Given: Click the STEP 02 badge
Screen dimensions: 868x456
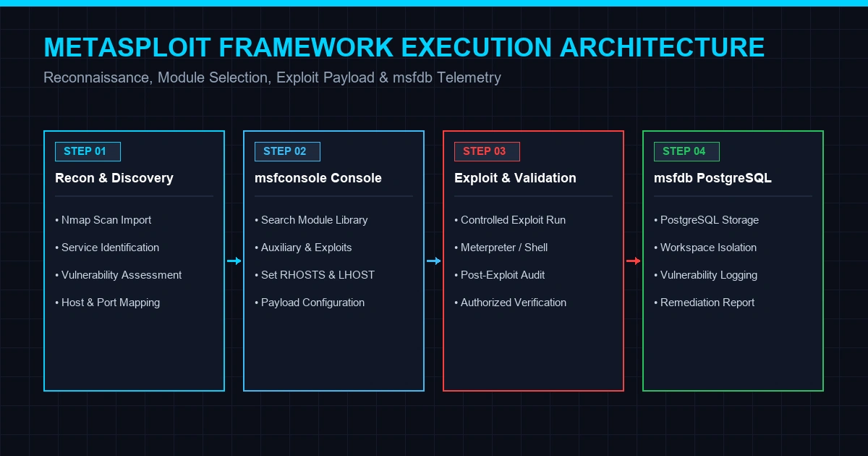Looking at the screenshot, I should pyautogui.click(x=287, y=151).
